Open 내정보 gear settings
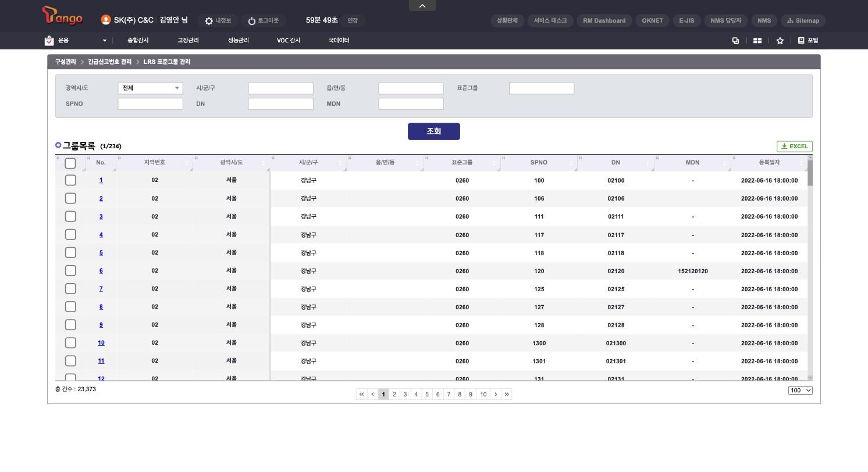Screen dimensions: 868x472 [209, 21]
